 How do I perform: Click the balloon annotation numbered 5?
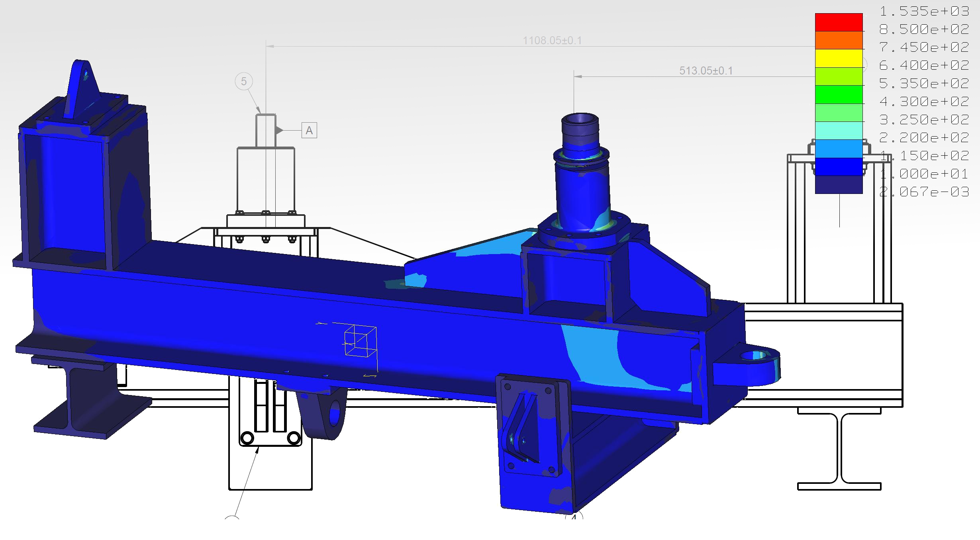click(244, 81)
